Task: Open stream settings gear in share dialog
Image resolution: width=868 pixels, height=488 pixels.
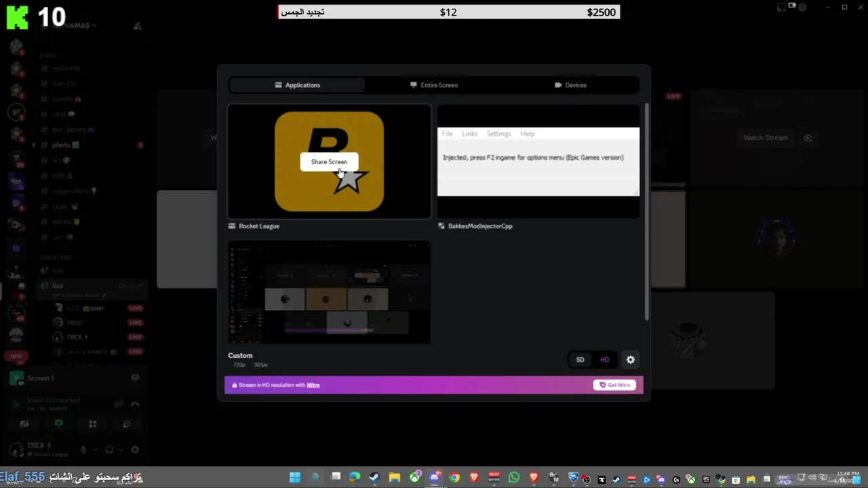Action: pos(631,360)
